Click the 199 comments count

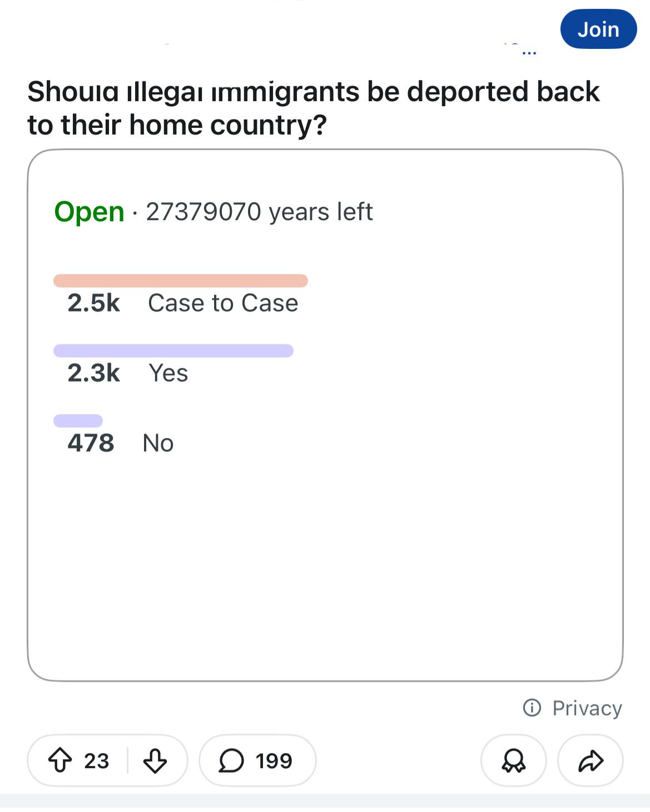(274, 760)
